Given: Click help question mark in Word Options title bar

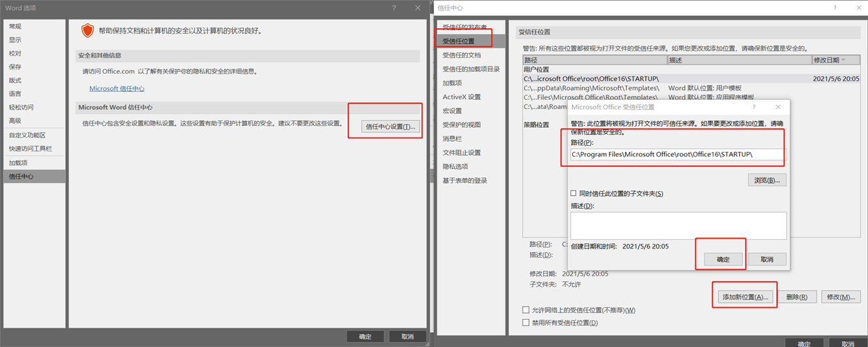Looking at the screenshot, I should [394, 8].
